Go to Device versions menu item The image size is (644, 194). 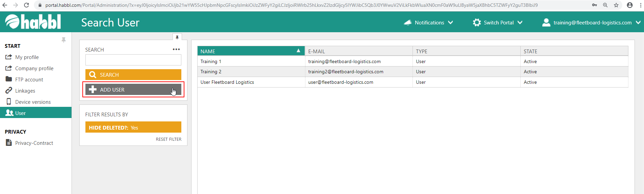[x=33, y=102]
